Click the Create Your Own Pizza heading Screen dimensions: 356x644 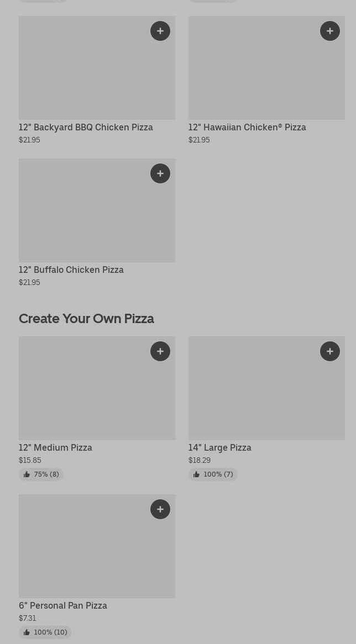pos(86,319)
